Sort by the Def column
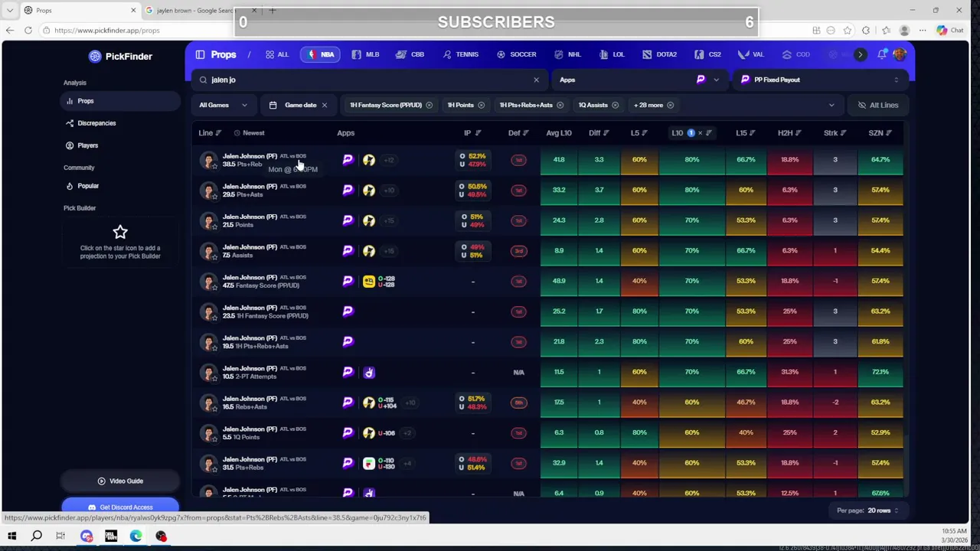This screenshot has width=980, height=551. (518, 133)
